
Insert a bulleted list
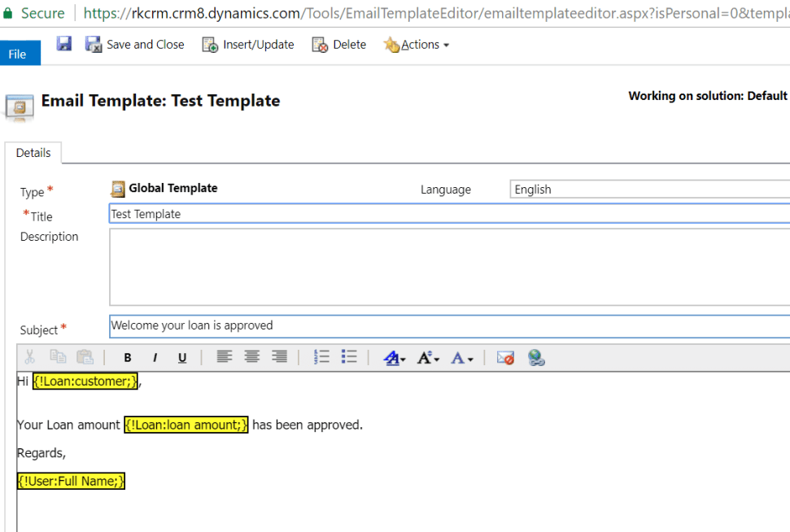tap(349, 357)
